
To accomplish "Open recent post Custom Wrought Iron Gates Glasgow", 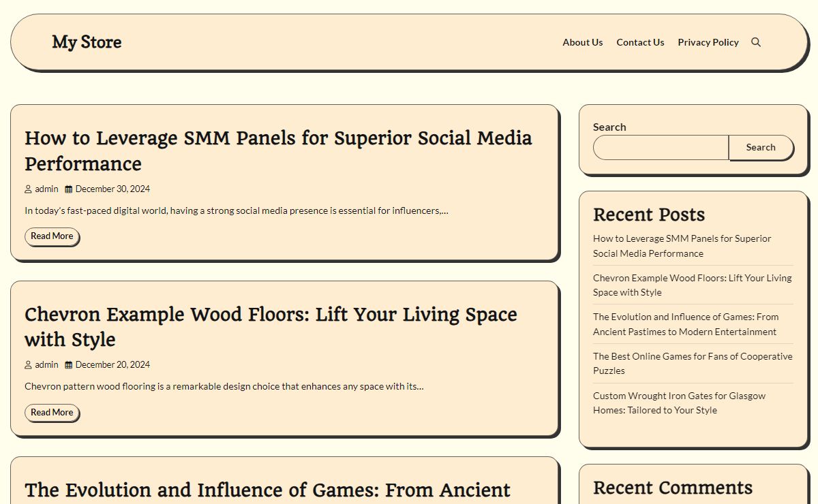I will 679,403.
